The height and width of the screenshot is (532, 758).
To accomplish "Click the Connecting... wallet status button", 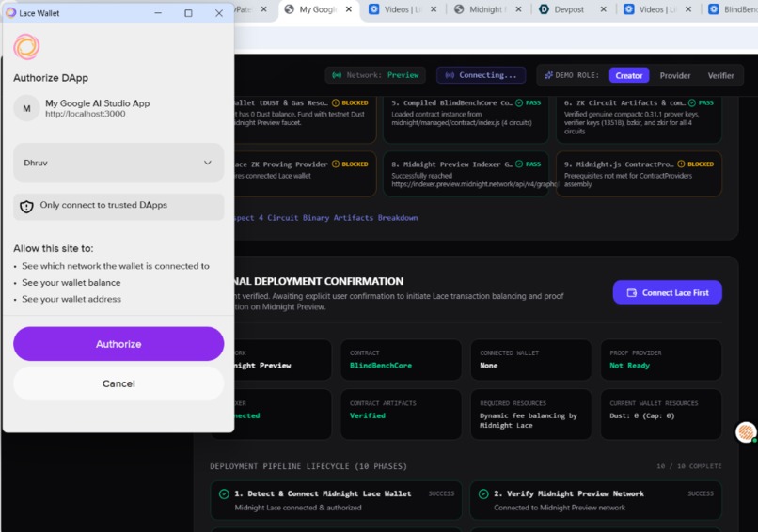I will click(481, 75).
